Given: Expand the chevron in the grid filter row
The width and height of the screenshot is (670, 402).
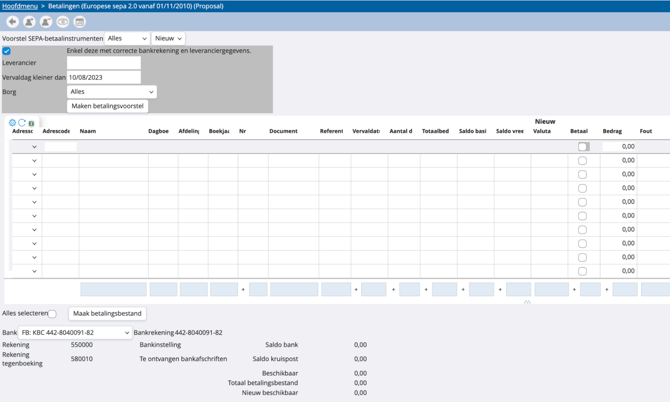Looking at the screenshot, I should click(34, 147).
